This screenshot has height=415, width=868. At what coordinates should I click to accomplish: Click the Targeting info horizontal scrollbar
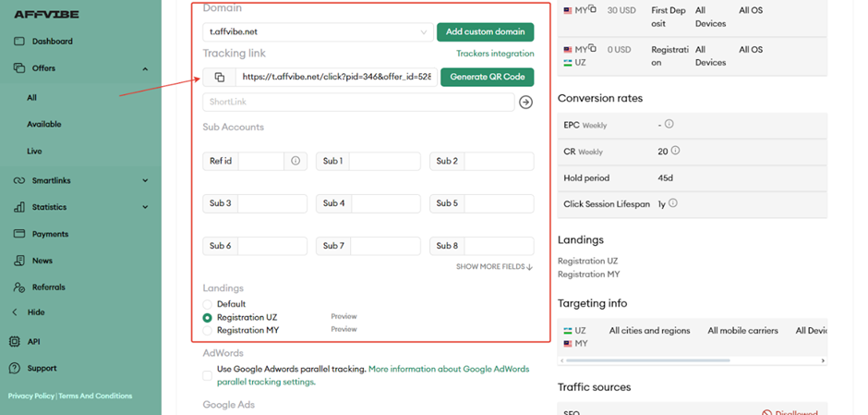coord(646,360)
